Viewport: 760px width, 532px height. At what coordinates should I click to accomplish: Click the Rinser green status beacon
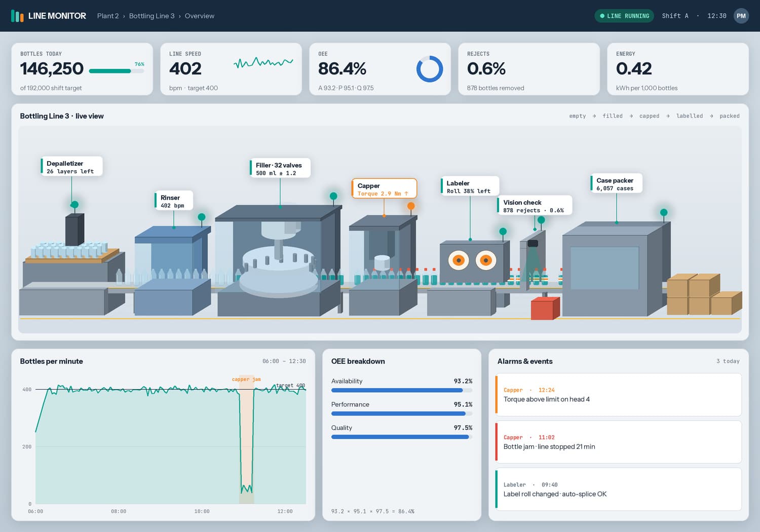(202, 217)
